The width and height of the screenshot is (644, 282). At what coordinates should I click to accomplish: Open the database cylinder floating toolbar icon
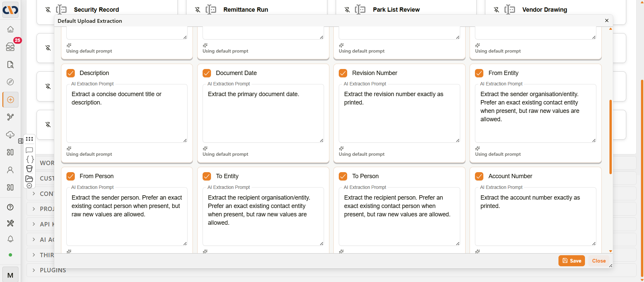click(x=30, y=169)
